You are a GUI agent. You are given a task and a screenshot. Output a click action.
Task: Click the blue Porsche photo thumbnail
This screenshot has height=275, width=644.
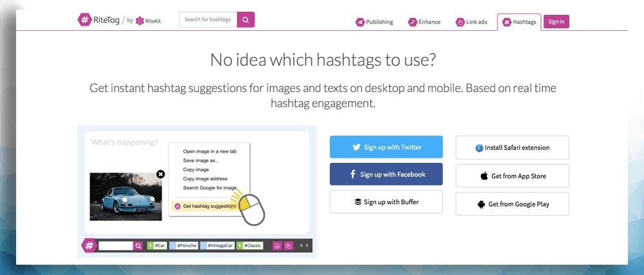click(x=126, y=196)
